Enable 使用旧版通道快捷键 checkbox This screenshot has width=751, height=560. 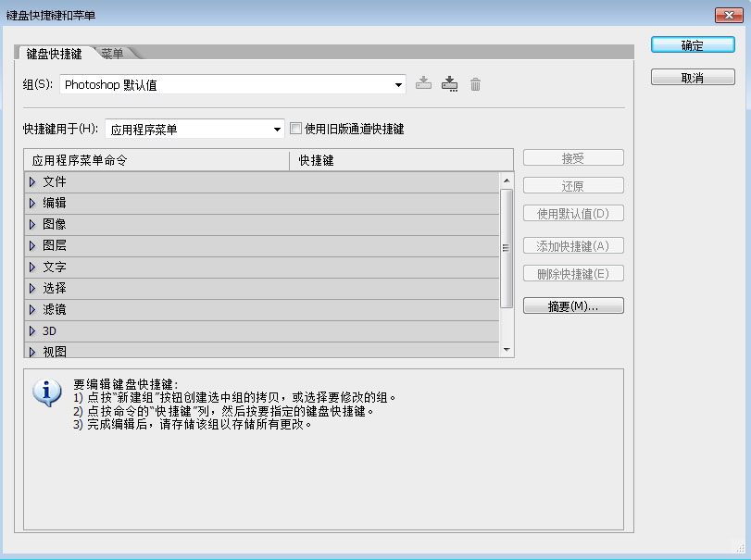coord(296,130)
